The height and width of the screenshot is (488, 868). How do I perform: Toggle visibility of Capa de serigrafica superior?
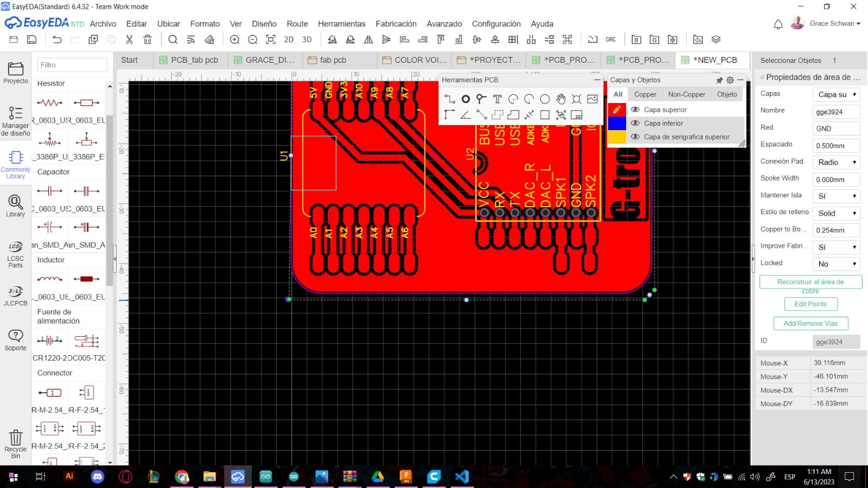coord(635,137)
